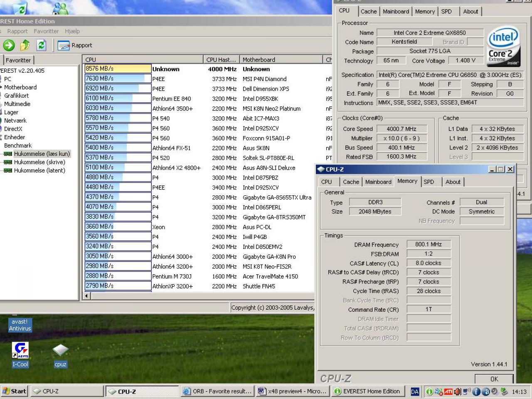Select Netværk in the EVEREST tree

(15, 121)
